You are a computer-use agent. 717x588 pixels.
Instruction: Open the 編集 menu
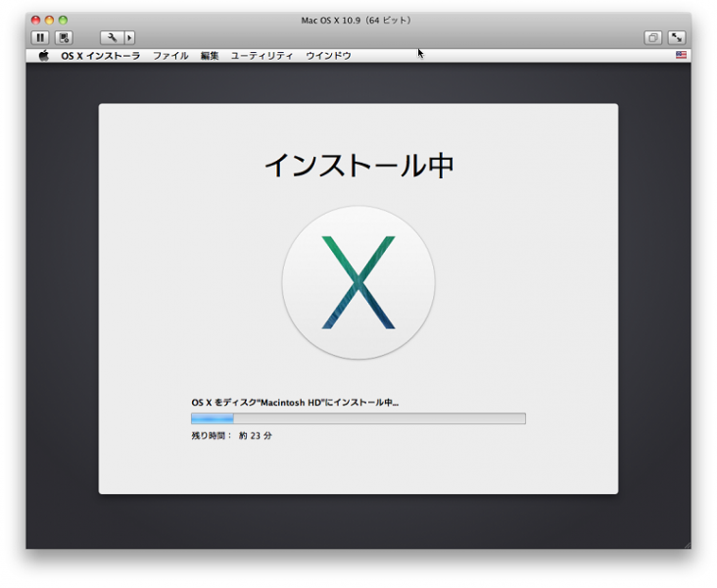pyautogui.click(x=210, y=56)
